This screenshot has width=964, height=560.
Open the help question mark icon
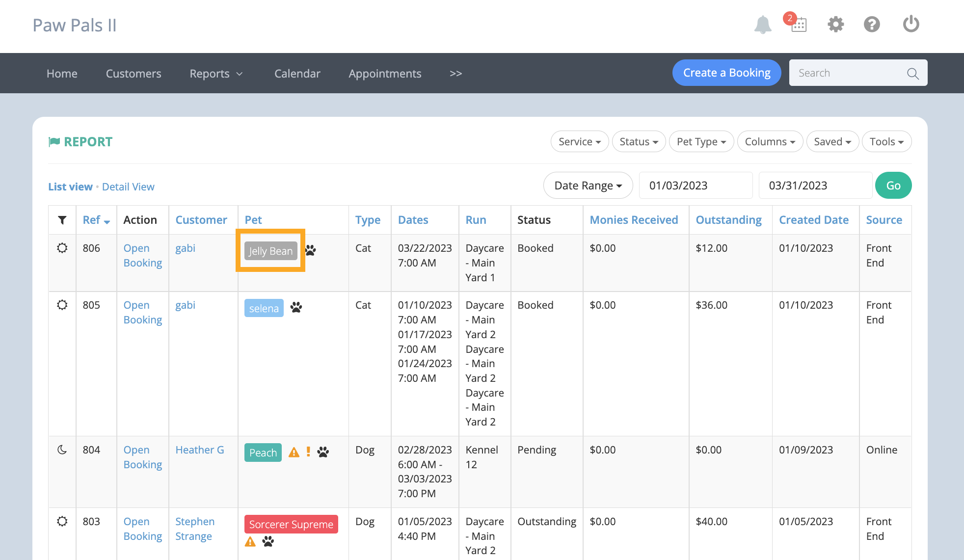point(872,24)
